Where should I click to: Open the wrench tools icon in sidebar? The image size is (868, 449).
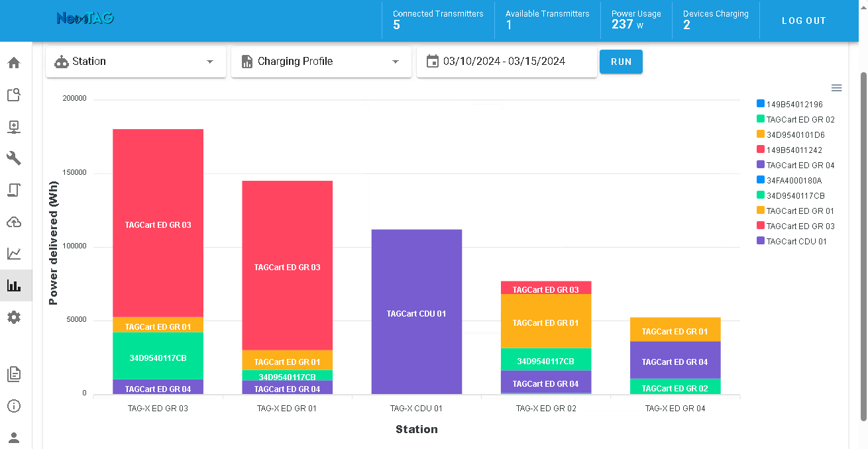coord(14,158)
